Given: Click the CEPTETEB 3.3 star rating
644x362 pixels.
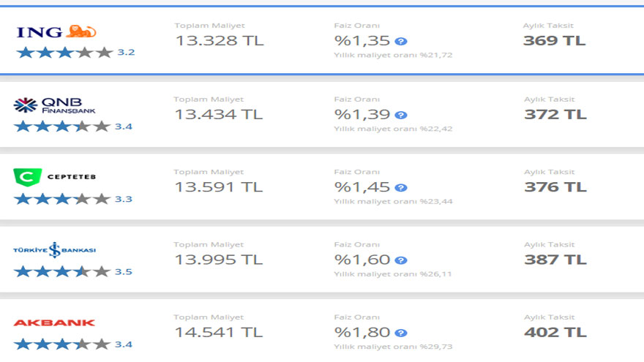Looking at the screenshot, I should point(73,199).
